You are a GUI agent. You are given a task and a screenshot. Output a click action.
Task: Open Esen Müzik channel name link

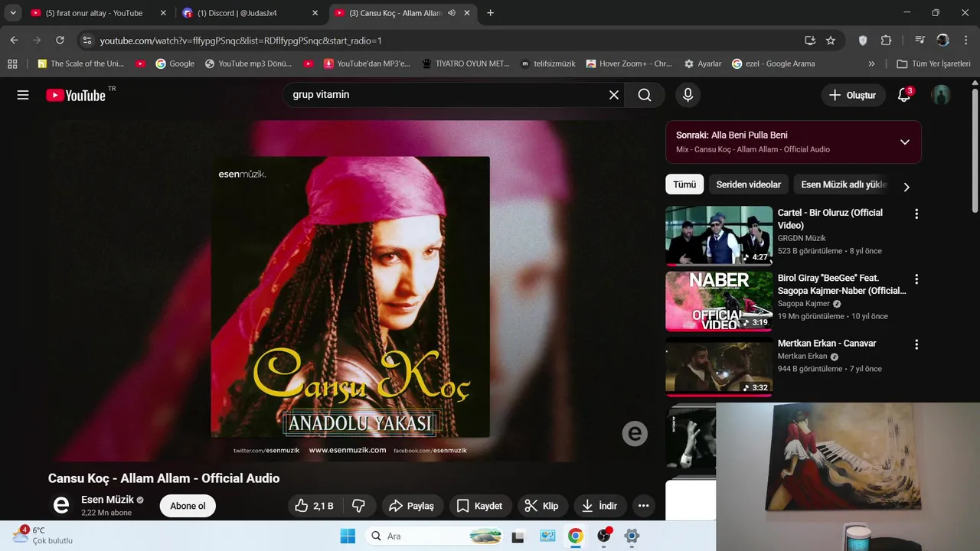[x=107, y=500]
